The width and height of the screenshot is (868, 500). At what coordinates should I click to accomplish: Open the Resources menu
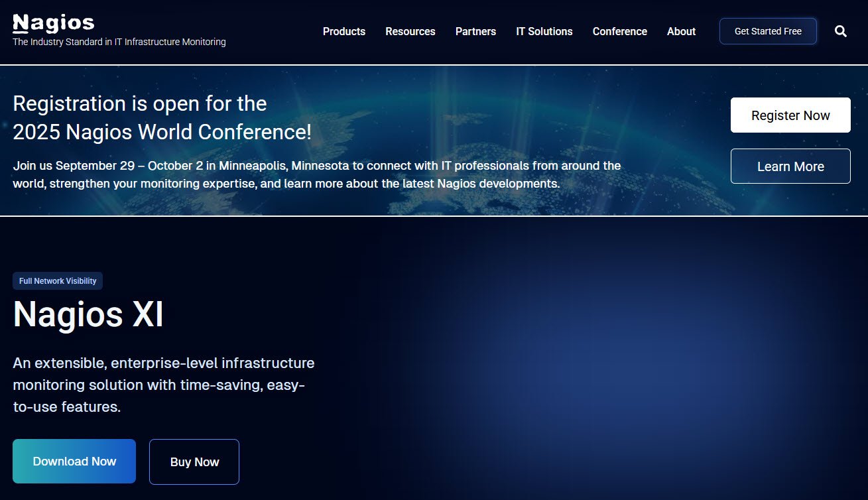(x=410, y=31)
